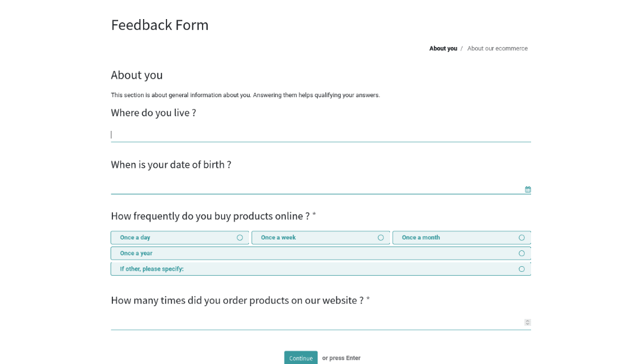
Task: Click the "Feedback Form" page title
Action: (159, 25)
